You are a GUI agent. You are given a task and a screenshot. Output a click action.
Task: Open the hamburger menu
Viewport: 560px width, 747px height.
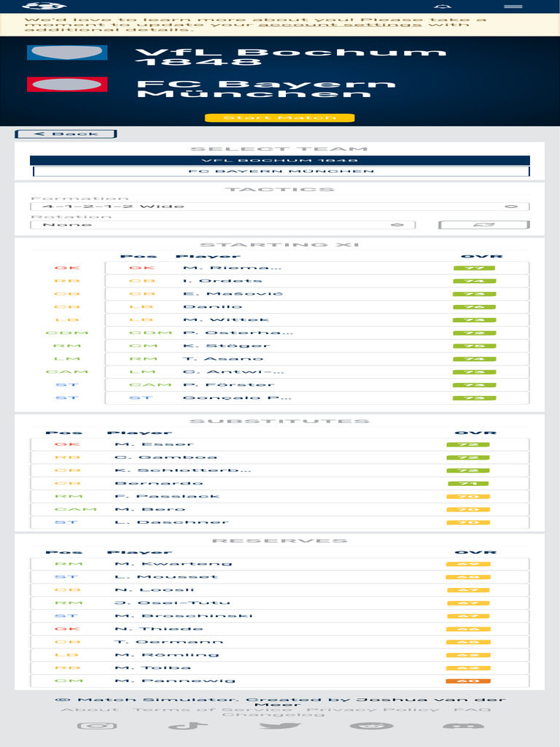tap(513, 6)
